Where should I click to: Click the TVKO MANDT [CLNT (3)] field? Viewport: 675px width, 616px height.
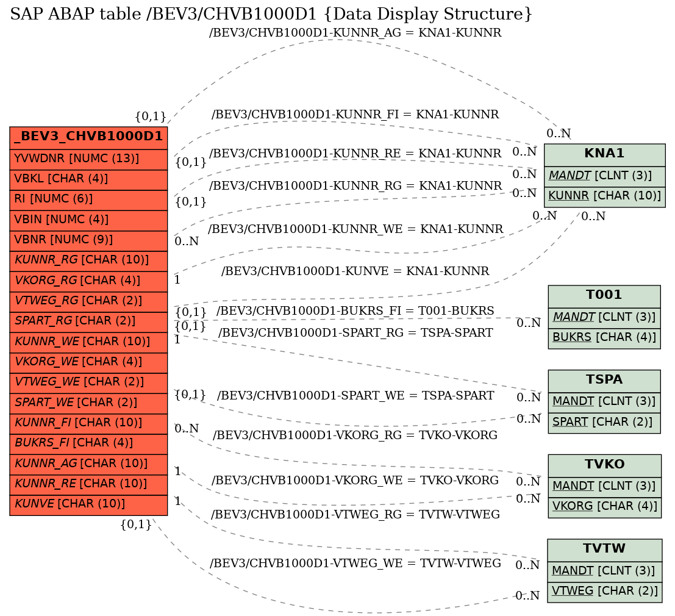(604, 487)
